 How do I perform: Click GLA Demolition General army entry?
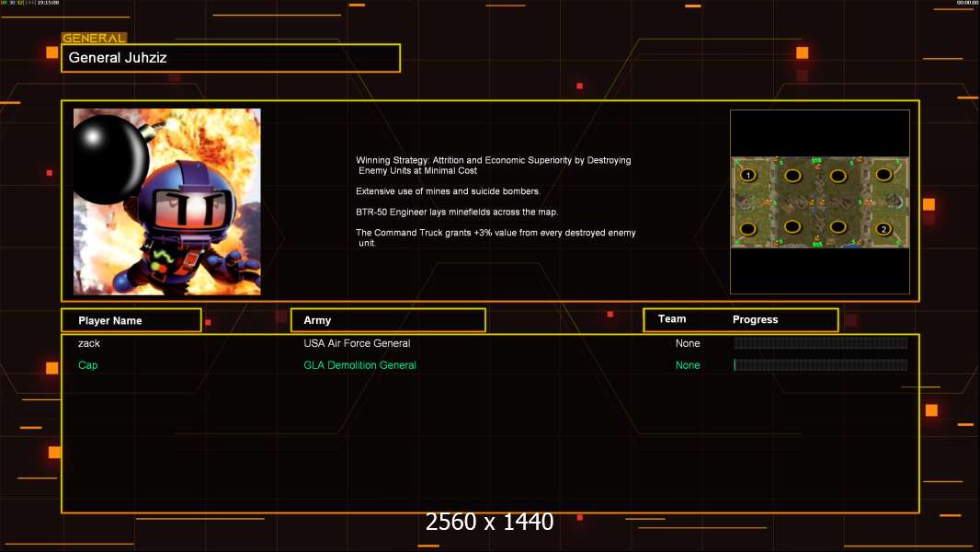point(359,365)
